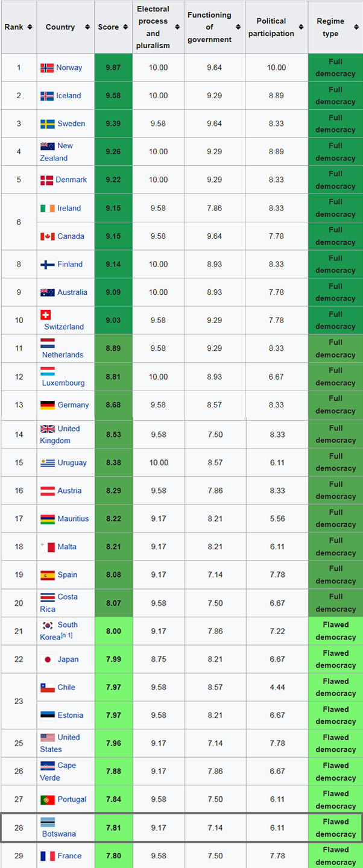Viewport: 363px width, 868px height.
Task: Open the Sweden country link
Action: (x=71, y=124)
